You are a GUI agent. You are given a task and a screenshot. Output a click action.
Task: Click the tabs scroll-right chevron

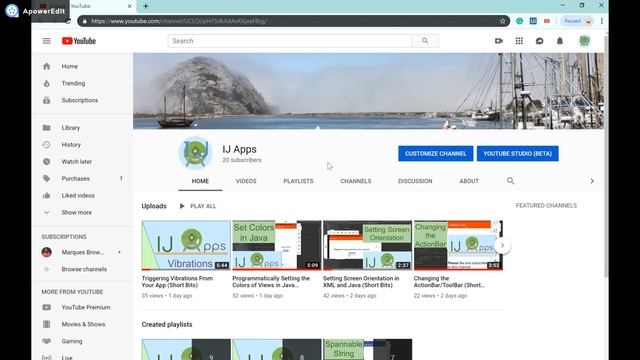tap(592, 181)
